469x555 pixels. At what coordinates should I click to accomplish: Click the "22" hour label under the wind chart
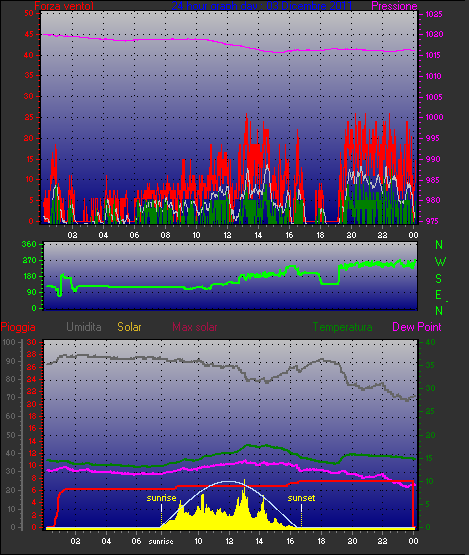coord(382,235)
